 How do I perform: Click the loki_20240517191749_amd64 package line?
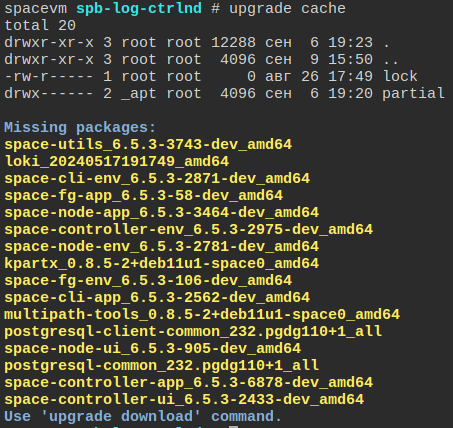[117, 162]
